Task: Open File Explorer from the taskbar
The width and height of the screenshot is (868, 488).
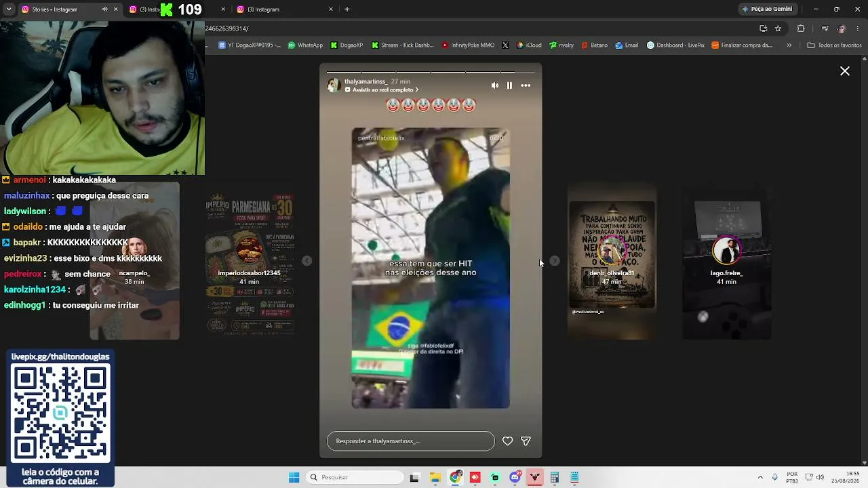Action: 435,478
